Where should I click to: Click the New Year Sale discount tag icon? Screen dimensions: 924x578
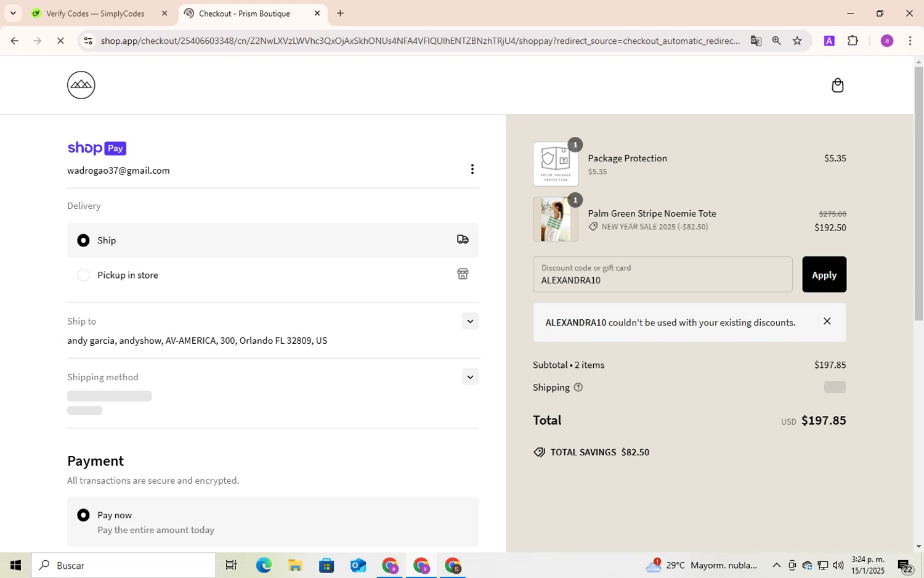point(593,227)
